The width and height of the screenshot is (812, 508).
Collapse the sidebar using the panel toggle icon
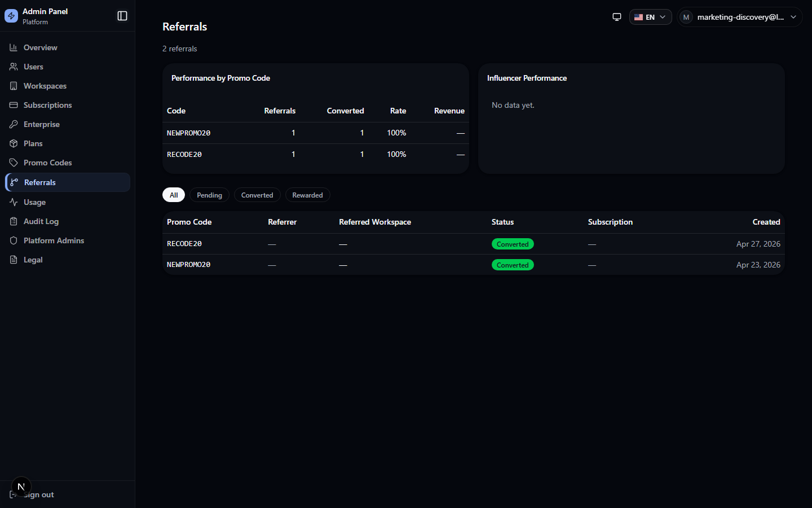coord(122,16)
